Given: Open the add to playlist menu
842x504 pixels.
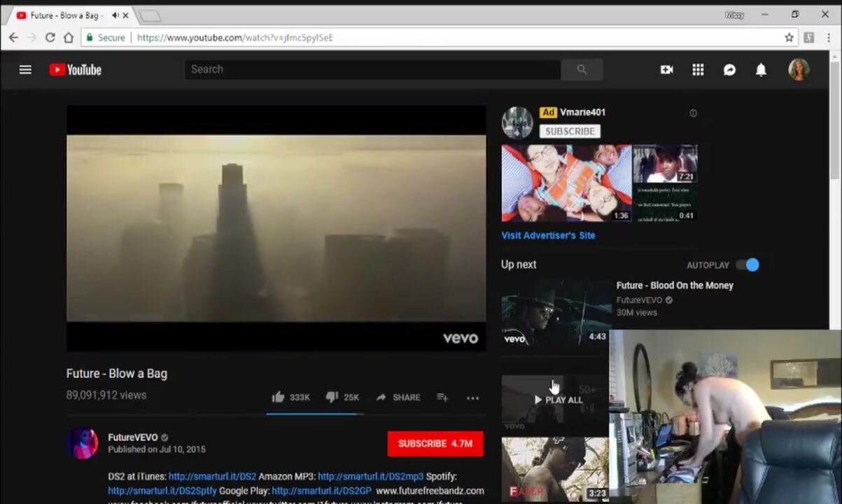Looking at the screenshot, I should click(x=442, y=397).
